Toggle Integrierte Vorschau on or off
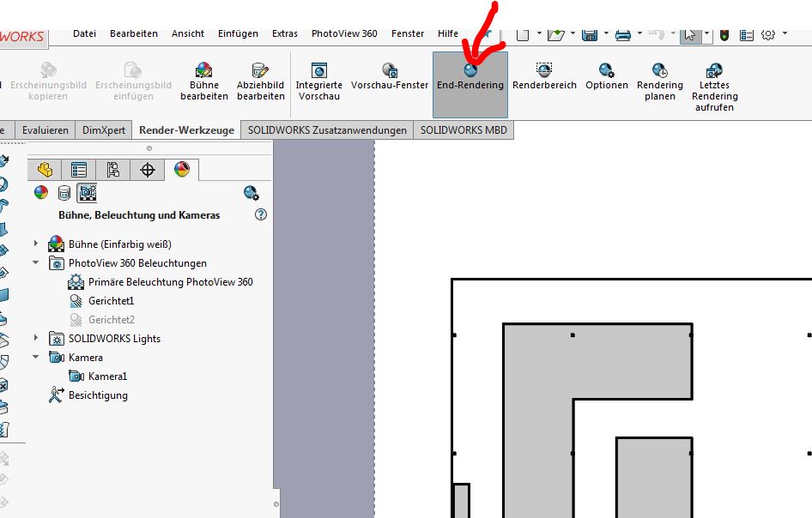 click(x=319, y=82)
